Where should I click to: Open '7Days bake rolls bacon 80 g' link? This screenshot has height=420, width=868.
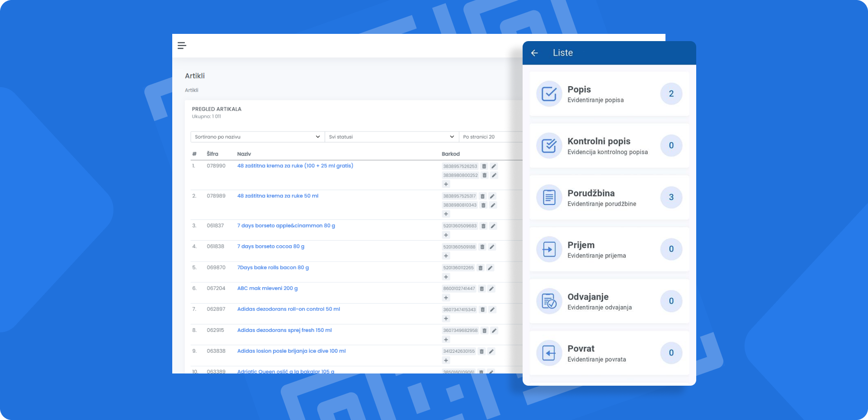tap(273, 268)
